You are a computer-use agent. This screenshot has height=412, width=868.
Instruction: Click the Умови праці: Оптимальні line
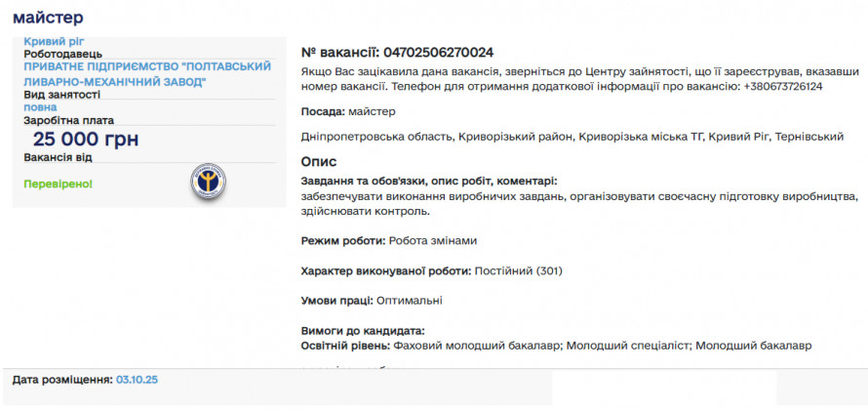[x=372, y=301]
